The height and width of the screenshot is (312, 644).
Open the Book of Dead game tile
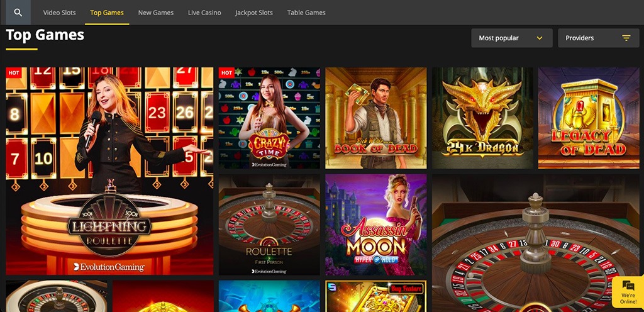[376, 118]
